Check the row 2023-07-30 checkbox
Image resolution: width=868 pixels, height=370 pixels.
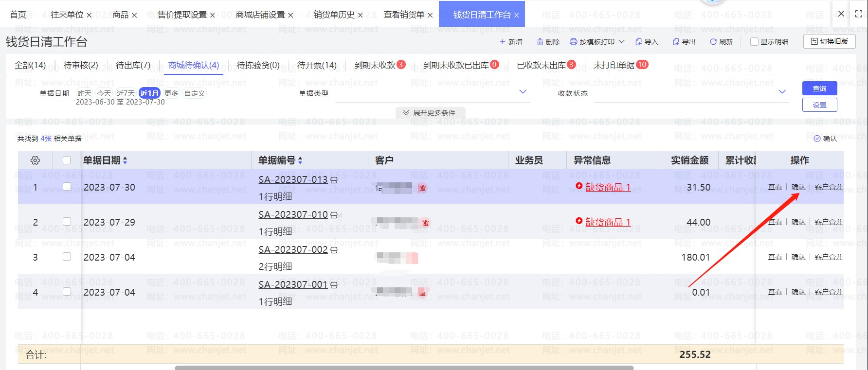(67, 186)
